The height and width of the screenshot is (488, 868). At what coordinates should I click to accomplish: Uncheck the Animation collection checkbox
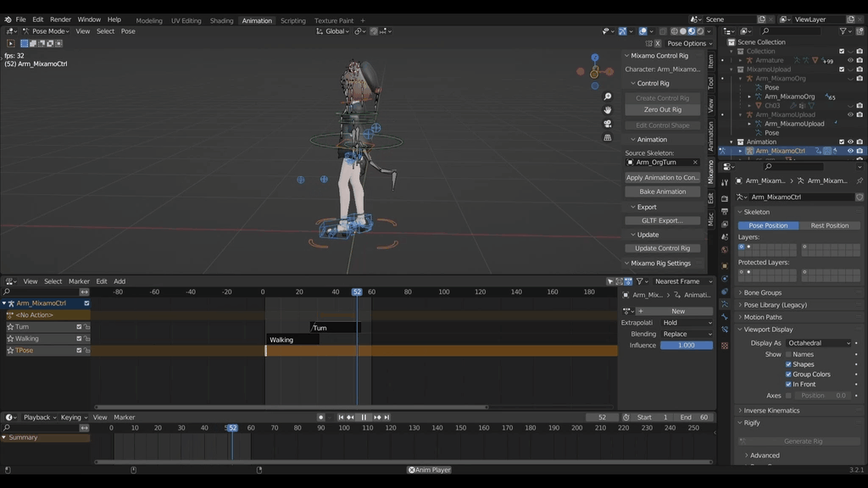pyautogui.click(x=842, y=141)
